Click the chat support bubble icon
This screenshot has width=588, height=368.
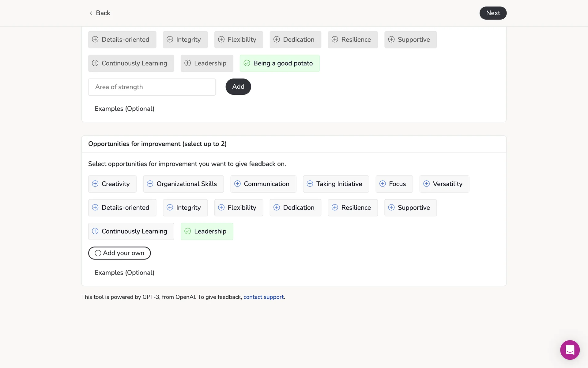click(570, 350)
